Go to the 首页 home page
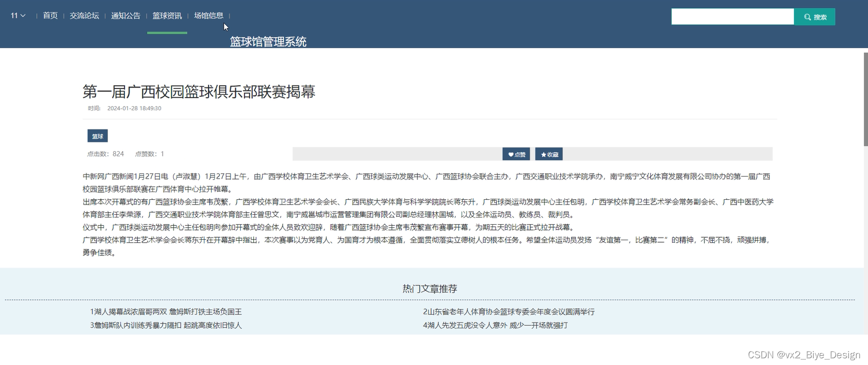Image resolution: width=868 pixels, height=365 pixels. pyautogui.click(x=50, y=16)
